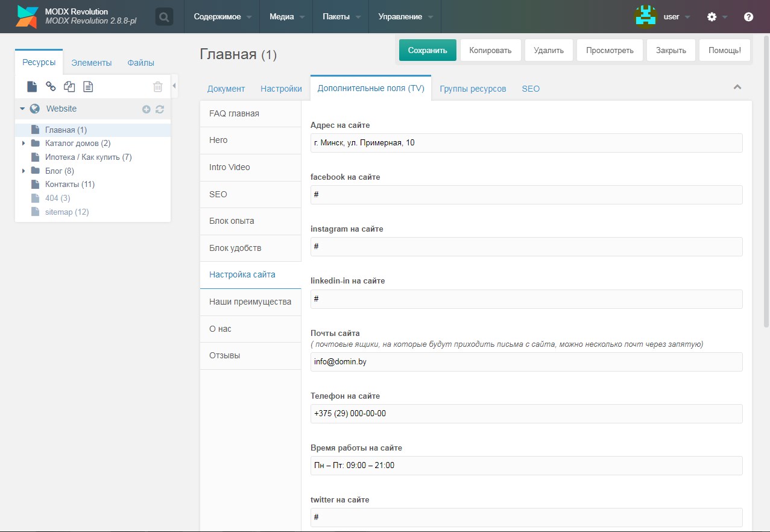Open the search magnifier in top bar
Image resolution: width=770 pixels, height=532 pixels.
click(x=164, y=17)
